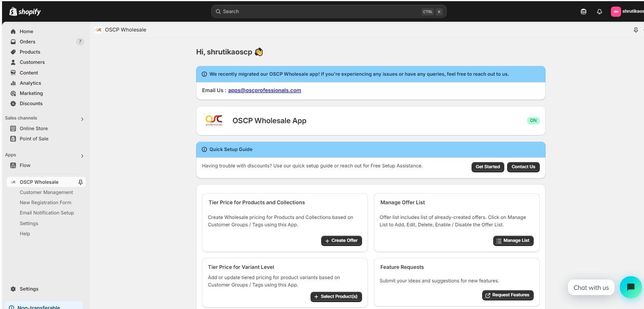Open Email Notification Setup page
Viewport: 644px width, 309px height.
47,213
